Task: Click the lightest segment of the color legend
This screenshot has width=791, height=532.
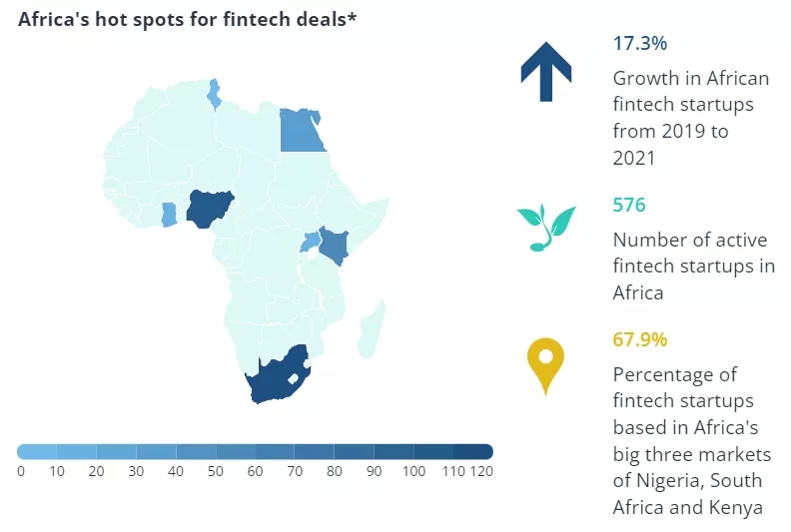Action: pos(37,451)
